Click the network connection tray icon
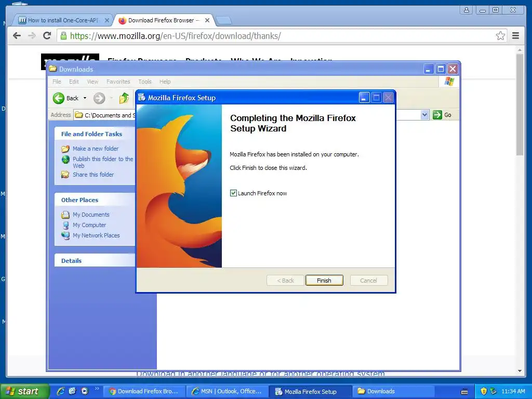 point(494,391)
